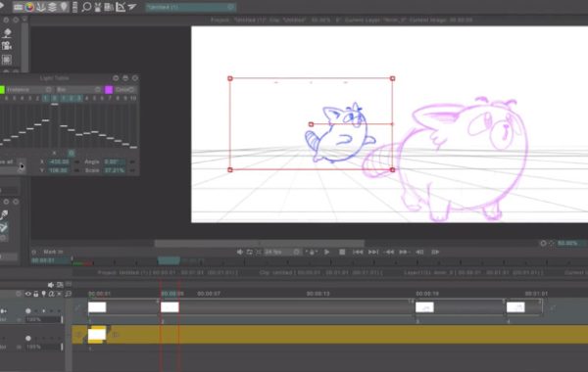Select second frame thumbnail on top layer
This screenshot has width=588, height=372.
point(170,307)
